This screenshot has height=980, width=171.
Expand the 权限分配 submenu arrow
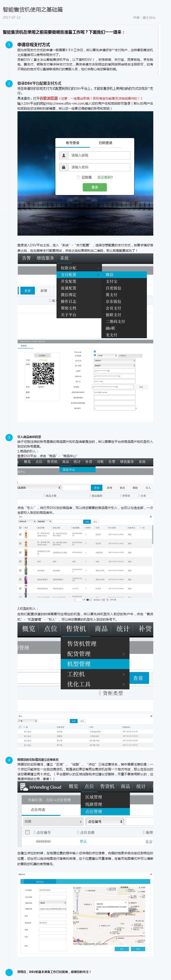click(98, 268)
